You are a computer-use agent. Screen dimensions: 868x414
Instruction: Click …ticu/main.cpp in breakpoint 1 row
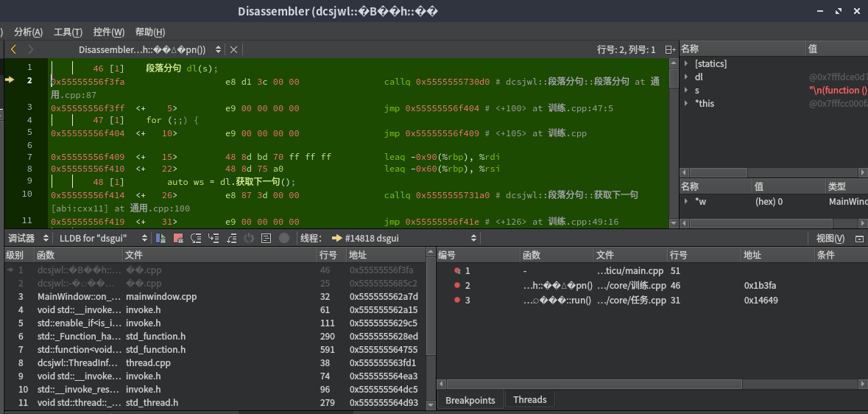point(630,270)
